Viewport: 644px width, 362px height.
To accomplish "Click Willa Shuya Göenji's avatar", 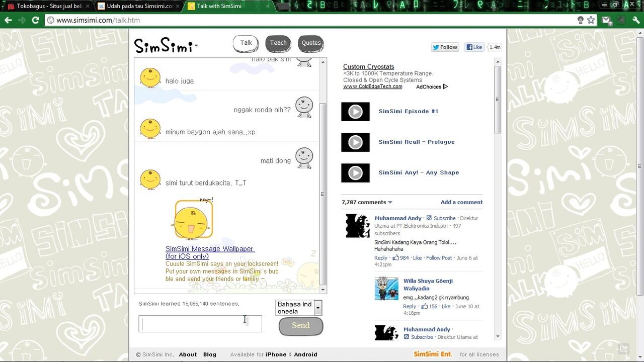I will pyautogui.click(x=386, y=289).
